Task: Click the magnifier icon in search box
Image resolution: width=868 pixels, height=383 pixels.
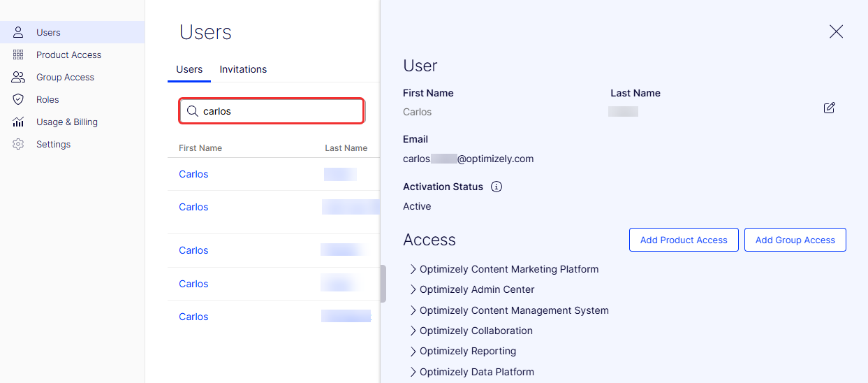Action: pyautogui.click(x=192, y=111)
